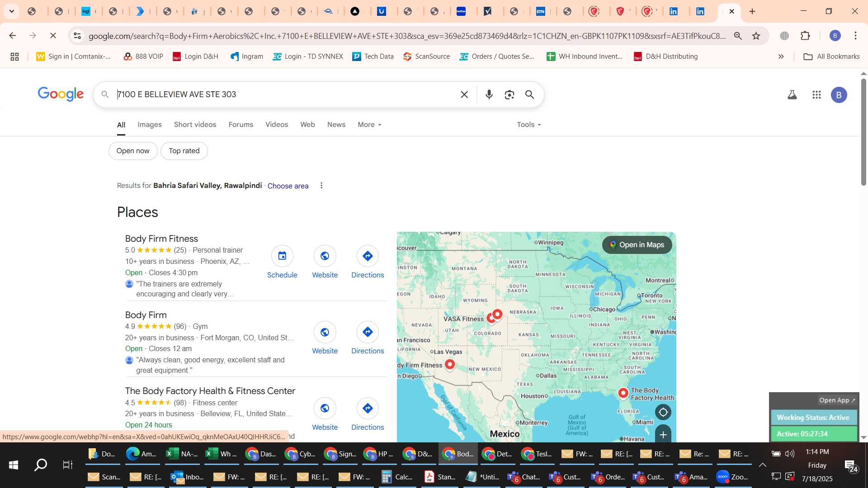The image size is (868, 488).
Task: Open a new browser tab
Action: [x=752, y=11]
